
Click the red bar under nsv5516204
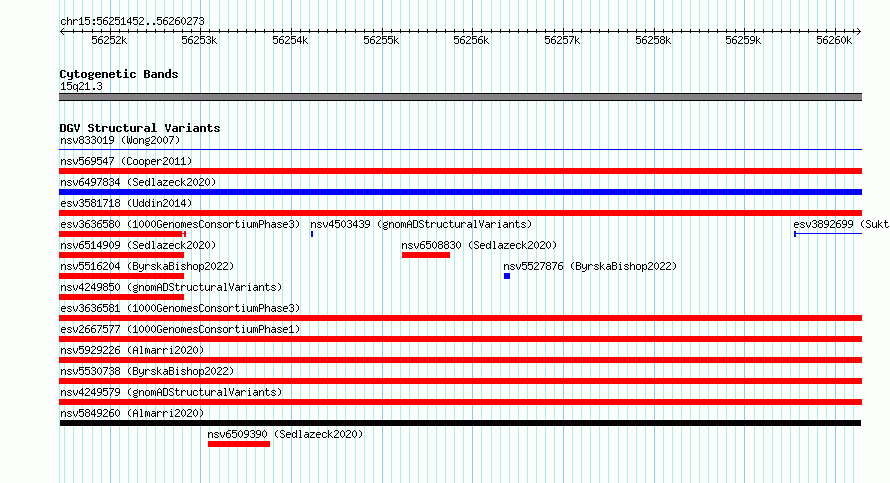pos(121,276)
